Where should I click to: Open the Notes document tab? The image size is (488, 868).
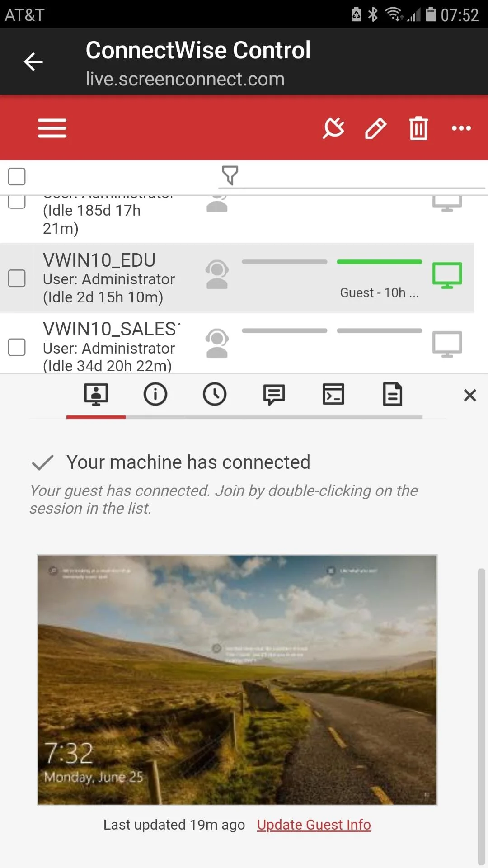click(x=392, y=394)
